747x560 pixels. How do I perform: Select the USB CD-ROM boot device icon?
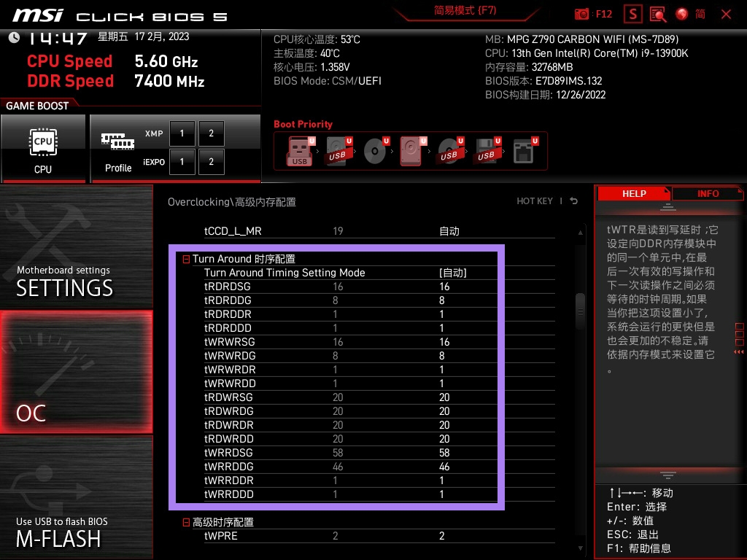(449, 151)
